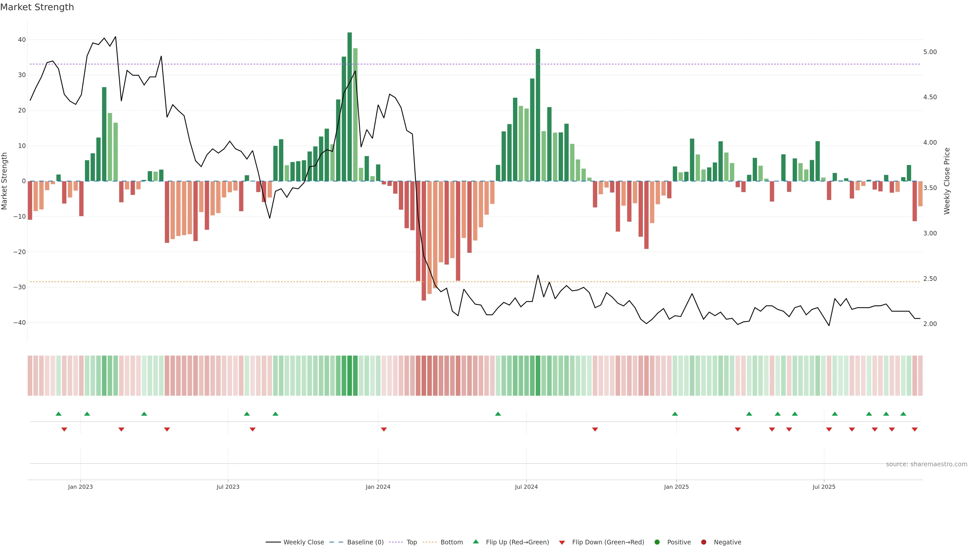Viewport: 980px width, 551px height.
Task: Click the Negative red circle legend icon
Action: point(703,542)
